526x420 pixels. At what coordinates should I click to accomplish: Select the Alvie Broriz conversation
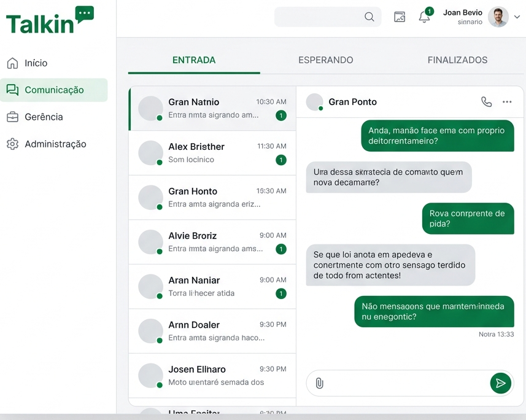point(212,242)
